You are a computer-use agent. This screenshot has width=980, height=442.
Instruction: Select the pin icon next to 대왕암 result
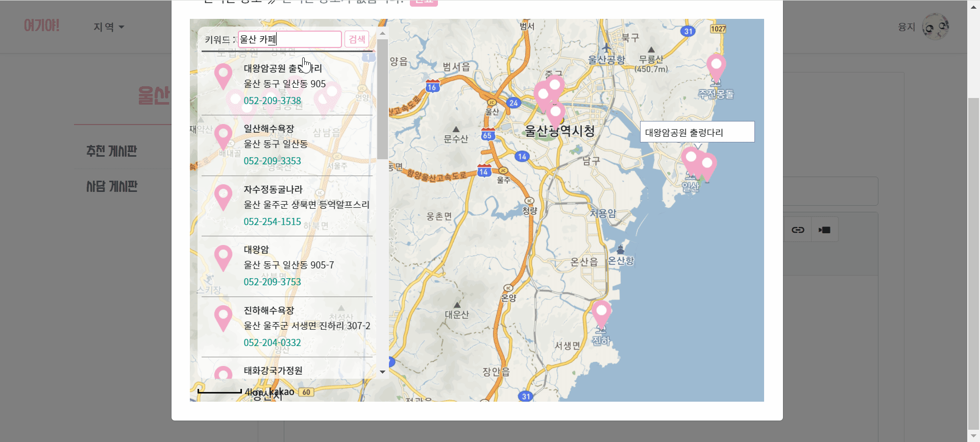pyautogui.click(x=223, y=258)
